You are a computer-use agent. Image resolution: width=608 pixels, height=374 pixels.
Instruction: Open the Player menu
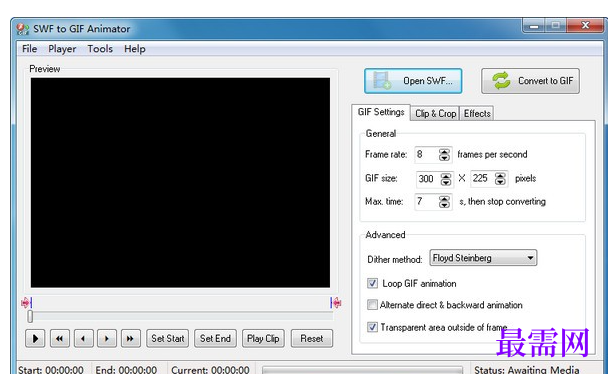(62, 49)
